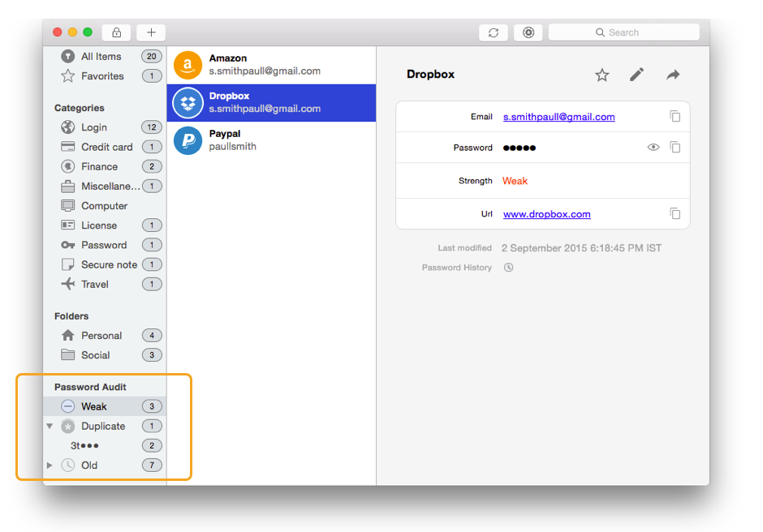Click the Old count badge 7
Viewport: 763px width, 532px height.
[x=152, y=466]
